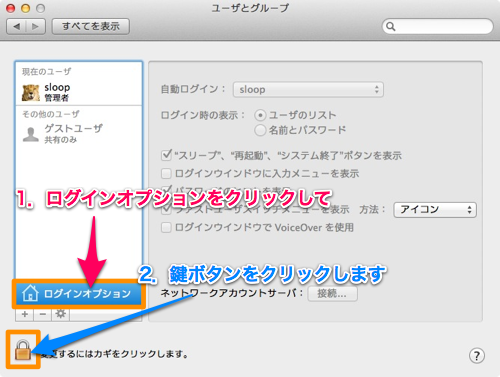Click the すべてを表示 button

91,26
